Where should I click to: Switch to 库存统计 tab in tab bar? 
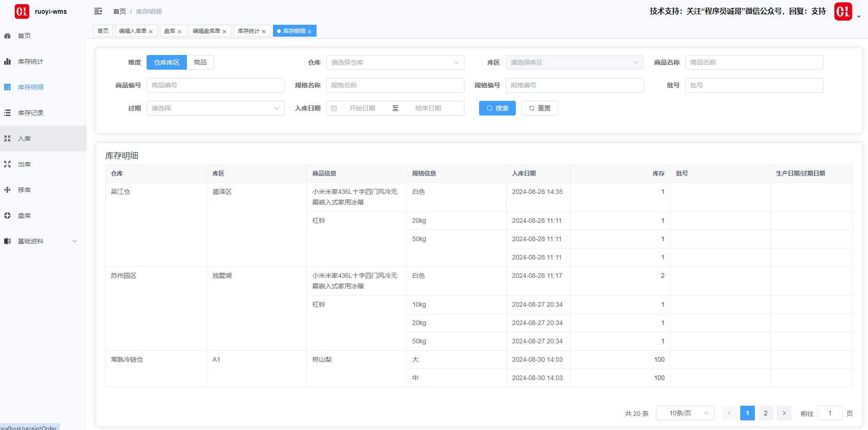pos(249,31)
